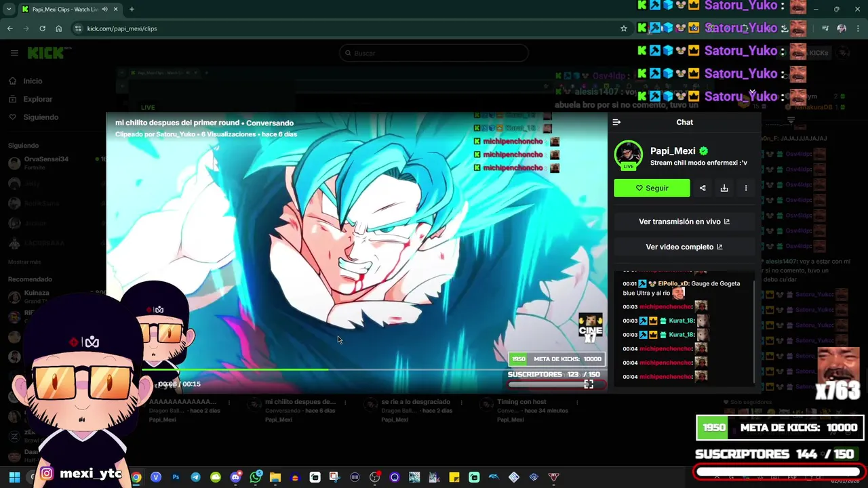The image size is (868, 488).
Task: Bookmark this page with the star icon
Action: point(624,28)
